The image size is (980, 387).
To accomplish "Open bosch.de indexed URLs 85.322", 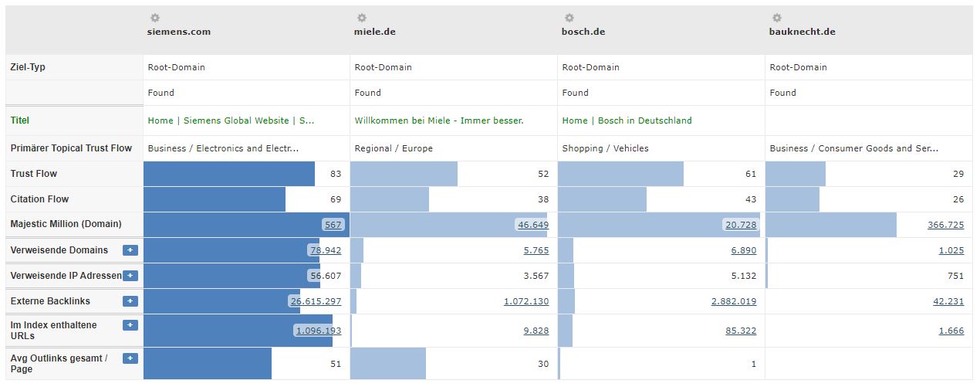I will coord(741,331).
